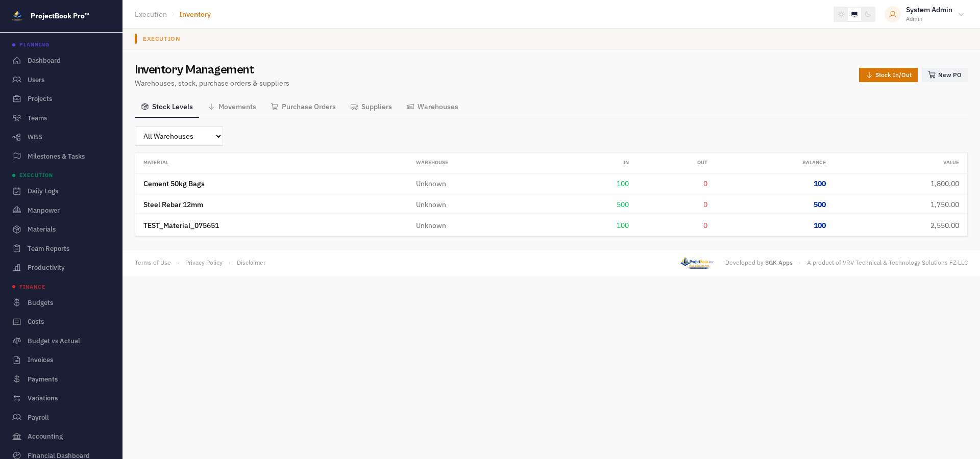
Task: Click the Budgets dollar icon
Action: point(17,303)
